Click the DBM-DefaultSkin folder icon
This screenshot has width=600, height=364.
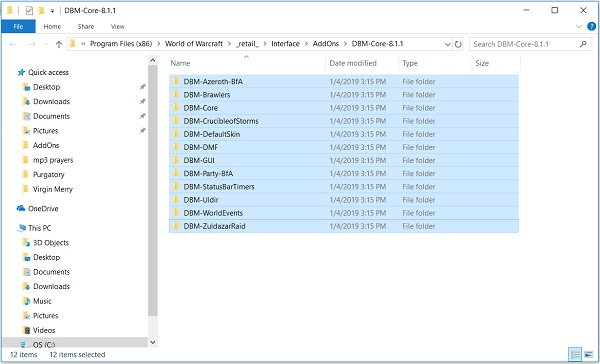(x=176, y=134)
